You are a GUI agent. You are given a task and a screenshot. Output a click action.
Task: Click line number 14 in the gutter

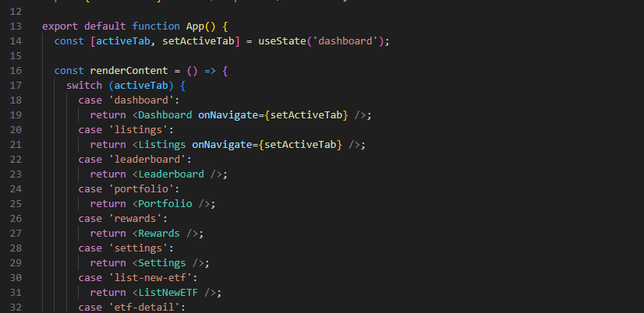pyautogui.click(x=15, y=41)
